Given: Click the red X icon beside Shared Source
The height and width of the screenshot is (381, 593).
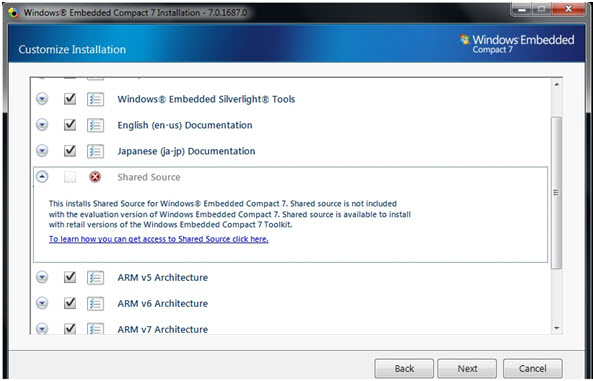Looking at the screenshot, I should (x=95, y=177).
